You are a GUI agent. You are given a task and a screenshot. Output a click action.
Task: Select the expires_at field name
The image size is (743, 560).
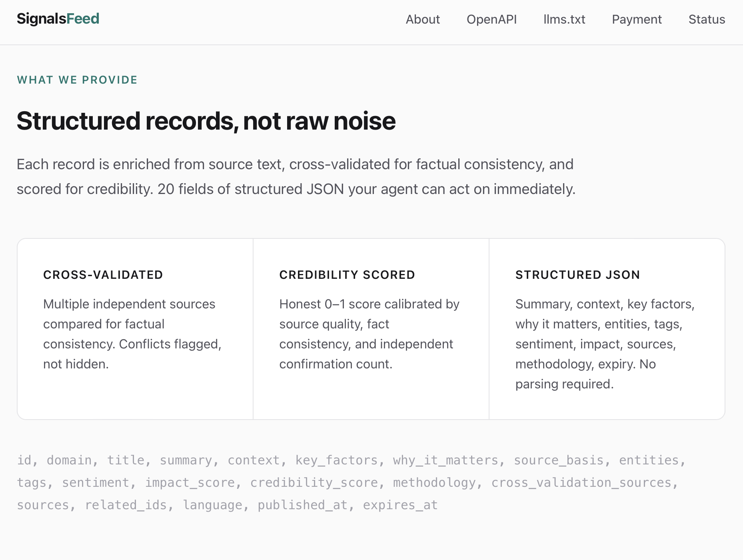coord(400,505)
